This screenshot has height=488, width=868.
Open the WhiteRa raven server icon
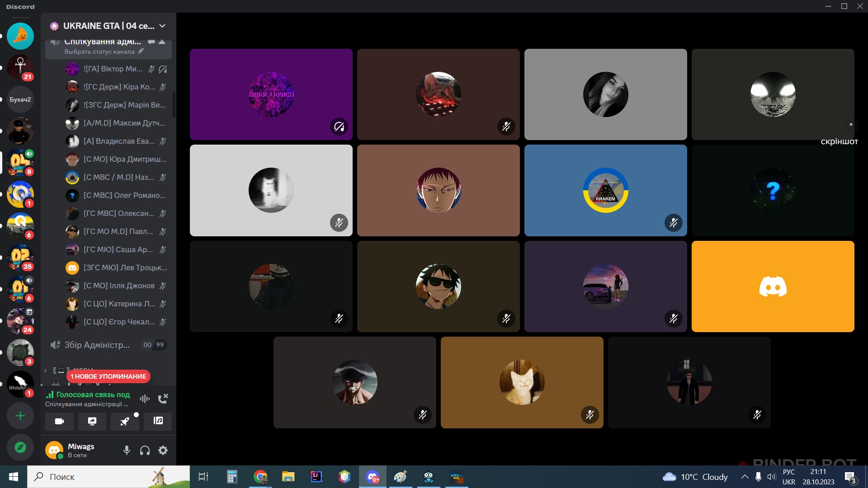click(x=20, y=384)
